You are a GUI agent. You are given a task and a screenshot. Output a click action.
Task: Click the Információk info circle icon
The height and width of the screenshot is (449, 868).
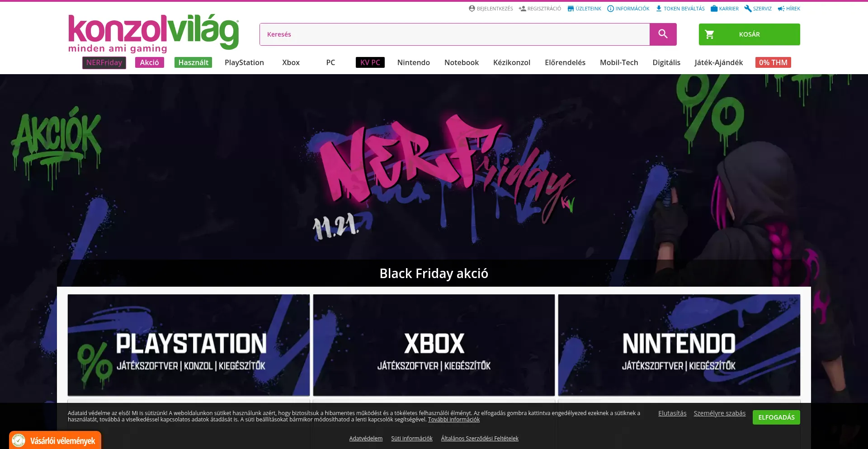point(610,9)
